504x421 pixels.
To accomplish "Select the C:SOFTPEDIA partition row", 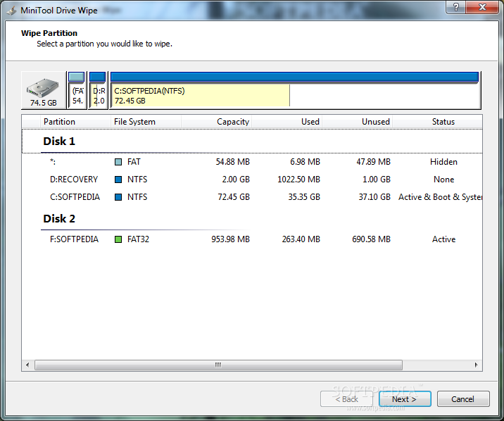I will [x=252, y=197].
